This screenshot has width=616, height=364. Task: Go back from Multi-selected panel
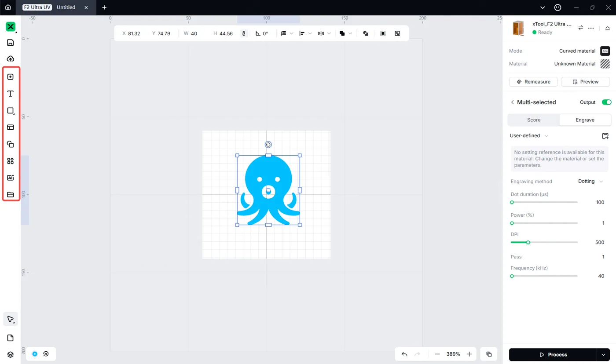(x=512, y=102)
